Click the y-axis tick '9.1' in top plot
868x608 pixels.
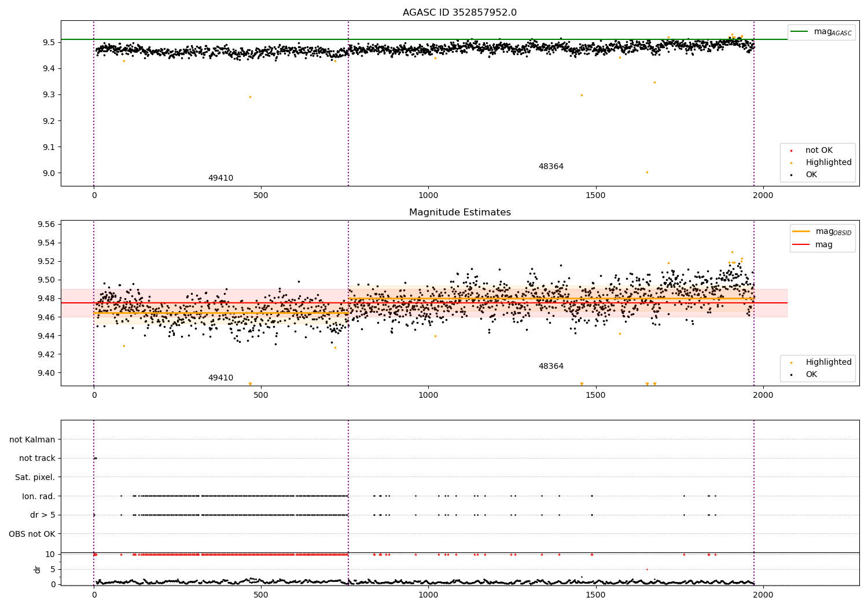tap(49, 147)
